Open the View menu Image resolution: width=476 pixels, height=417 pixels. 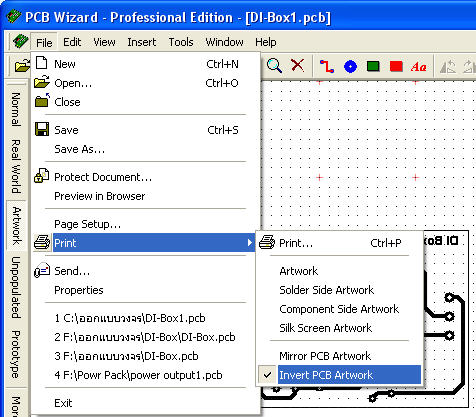pos(104,42)
